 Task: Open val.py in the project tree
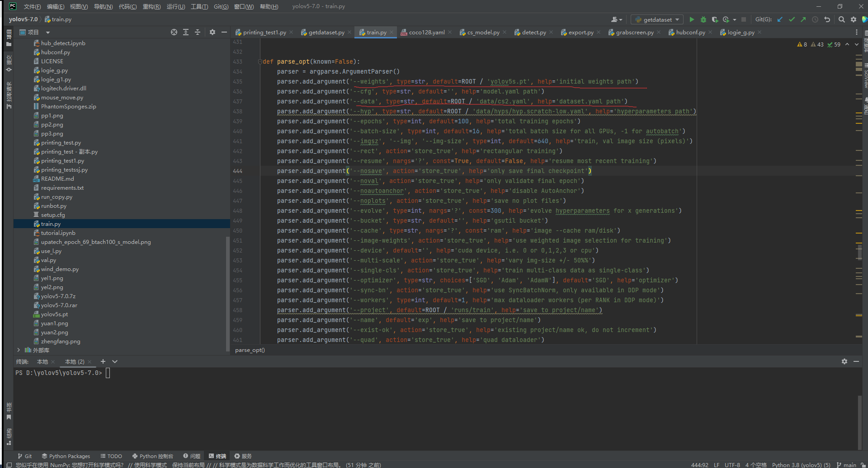pos(48,260)
